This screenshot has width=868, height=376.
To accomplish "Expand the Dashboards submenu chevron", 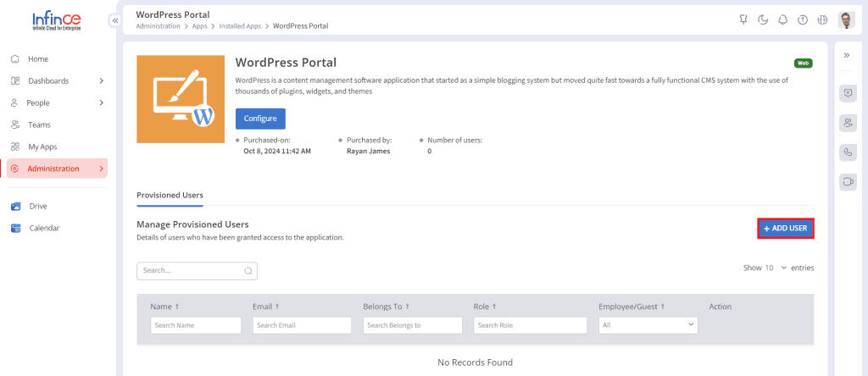I will pos(102,80).
